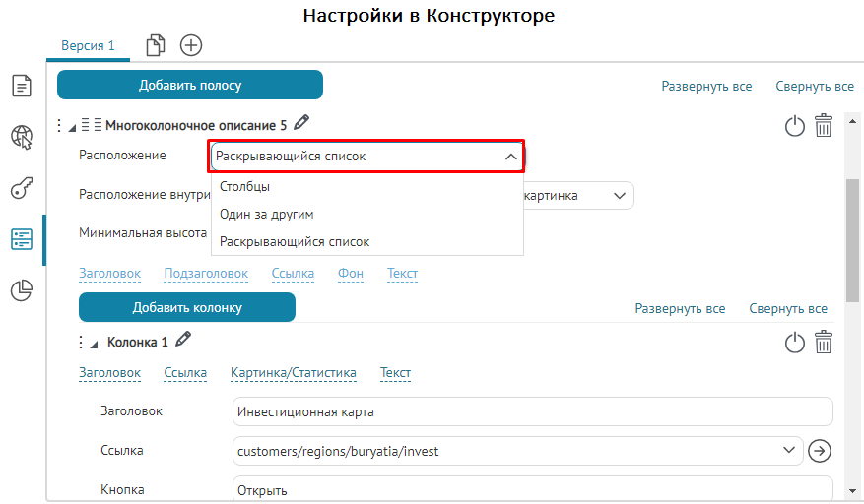Delete the Многоколоночное описание 5 block
Image resolution: width=864 pixels, height=504 pixels.
click(x=824, y=126)
